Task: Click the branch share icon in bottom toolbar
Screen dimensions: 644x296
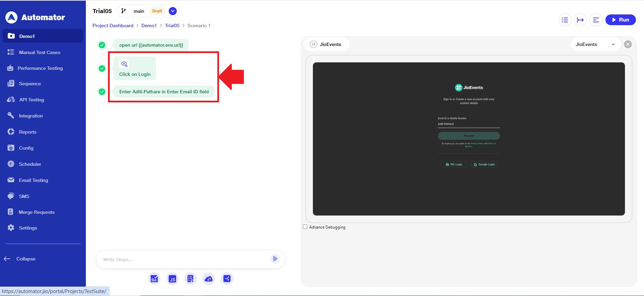Action: point(227,279)
